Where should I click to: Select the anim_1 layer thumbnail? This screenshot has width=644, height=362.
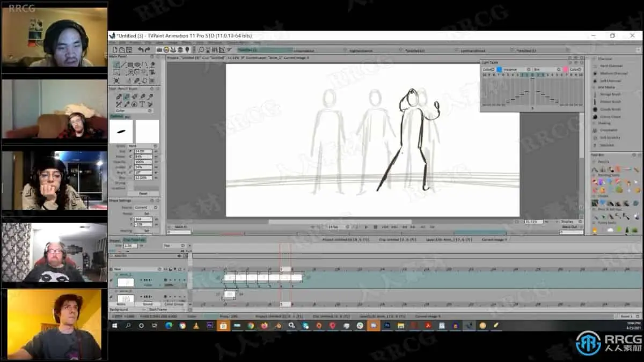[126, 282]
